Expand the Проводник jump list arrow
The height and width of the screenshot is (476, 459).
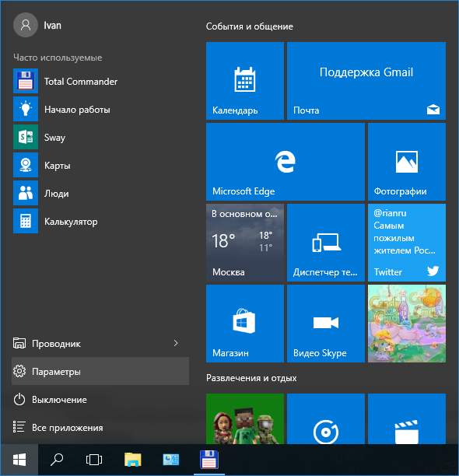pos(176,343)
